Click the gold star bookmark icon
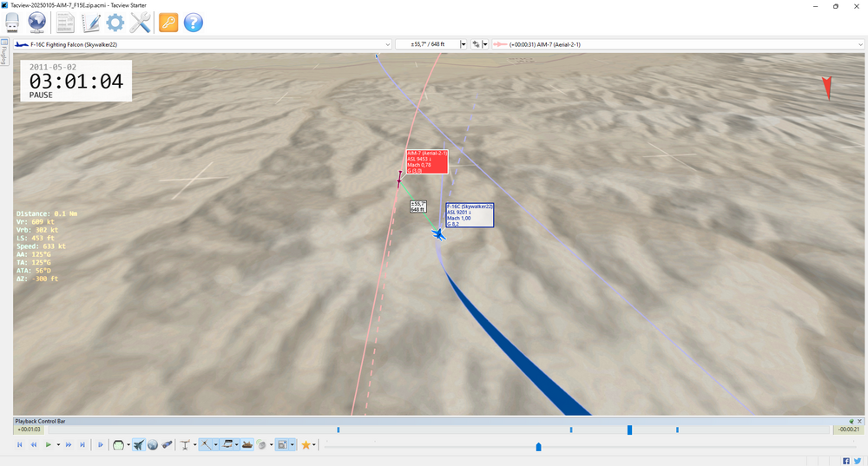 tap(306, 444)
